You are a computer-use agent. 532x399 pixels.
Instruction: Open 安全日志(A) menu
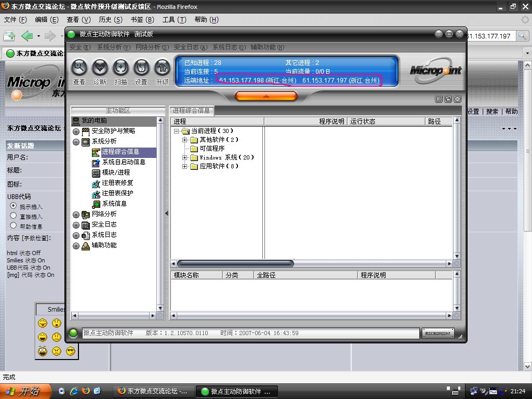pos(190,47)
